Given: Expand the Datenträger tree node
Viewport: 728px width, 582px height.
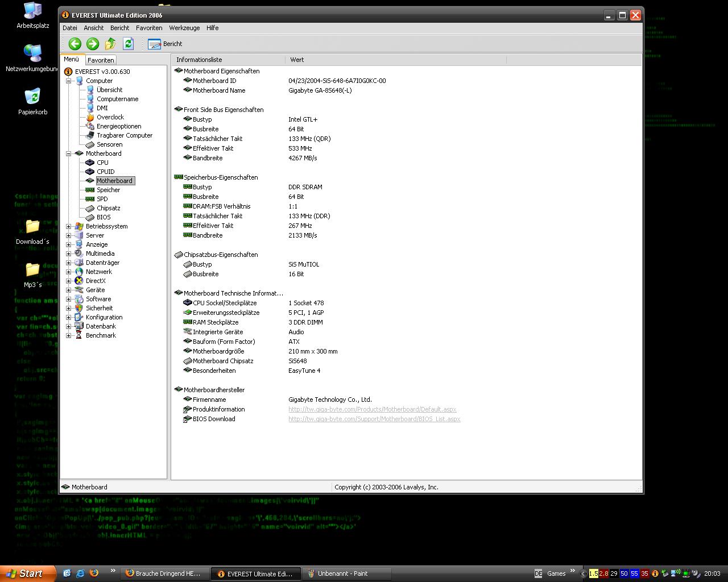Looking at the screenshot, I should (x=69, y=263).
